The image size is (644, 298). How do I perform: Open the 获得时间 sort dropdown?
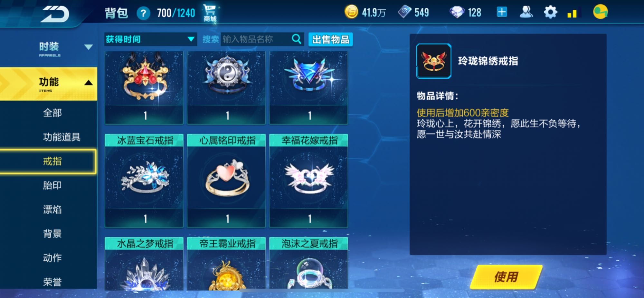[x=150, y=39]
